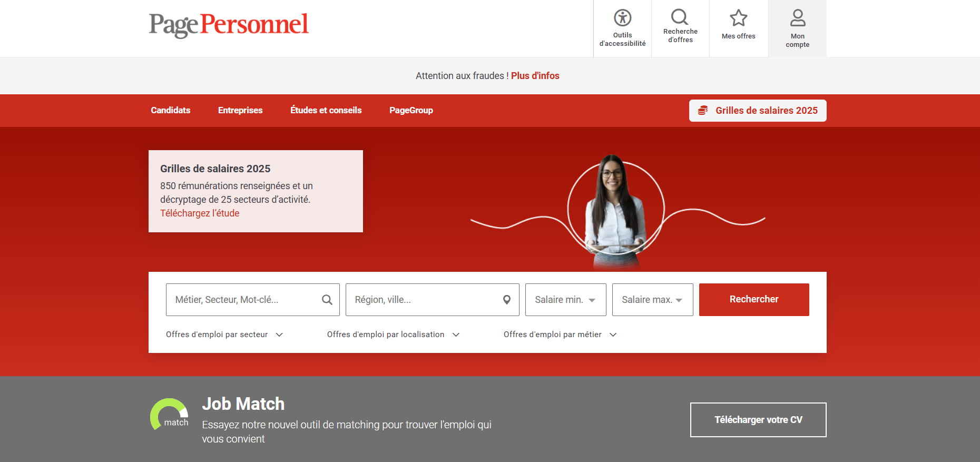This screenshot has height=462, width=980.
Task: Open the Salaire max. dropdown
Action: 653,300
